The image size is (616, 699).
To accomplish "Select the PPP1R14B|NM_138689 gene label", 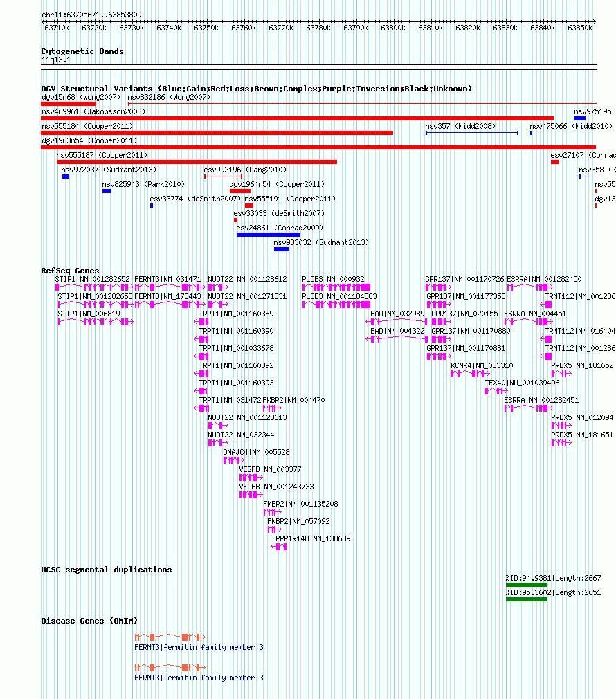I will pos(313,539).
